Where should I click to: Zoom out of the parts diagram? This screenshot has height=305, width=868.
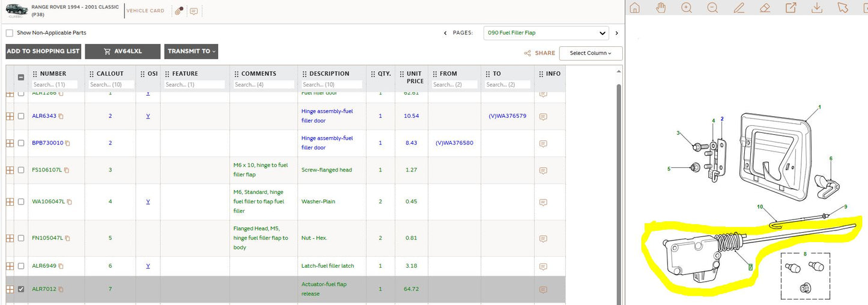(712, 8)
